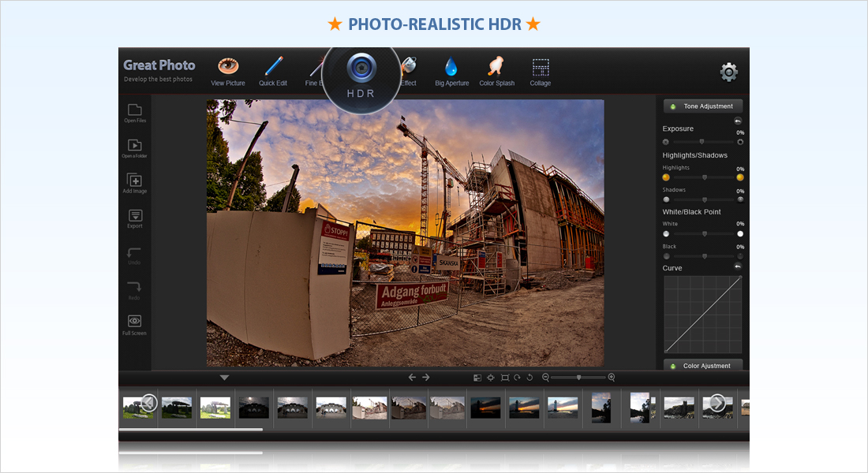Decrease exposure with left sun icon
The height and width of the screenshot is (473, 868).
(666, 142)
